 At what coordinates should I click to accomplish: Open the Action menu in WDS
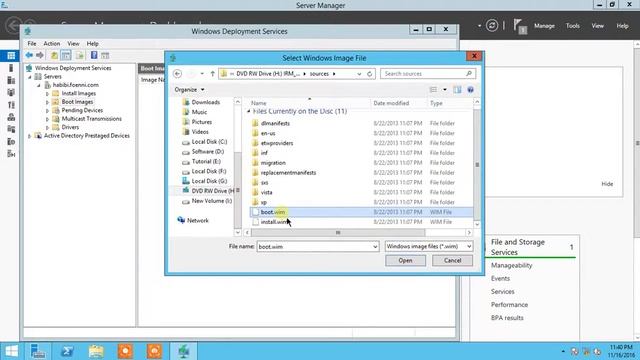click(52, 43)
